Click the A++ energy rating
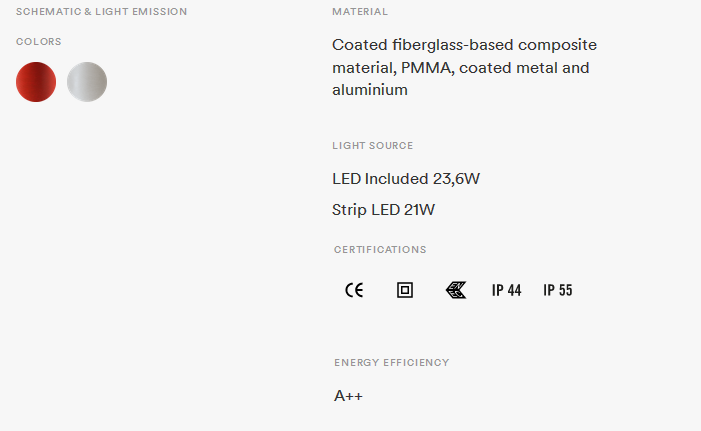Viewport: 701px width, 431px height. tap(348, 396)
